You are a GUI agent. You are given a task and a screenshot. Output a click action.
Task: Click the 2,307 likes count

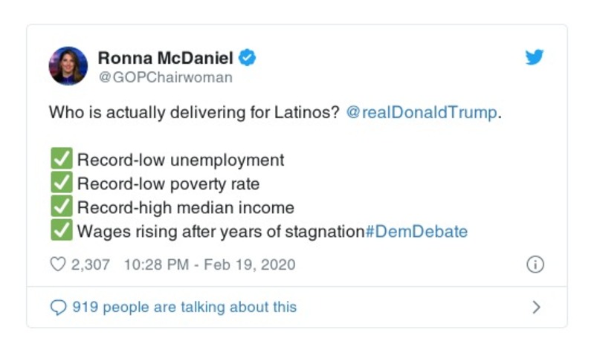(91, 264)
